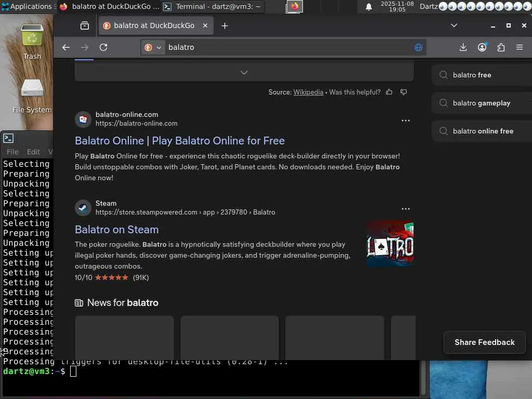Click the Steam site favicon
Viewport: 532px width, 399px height.
click(83, 208)
